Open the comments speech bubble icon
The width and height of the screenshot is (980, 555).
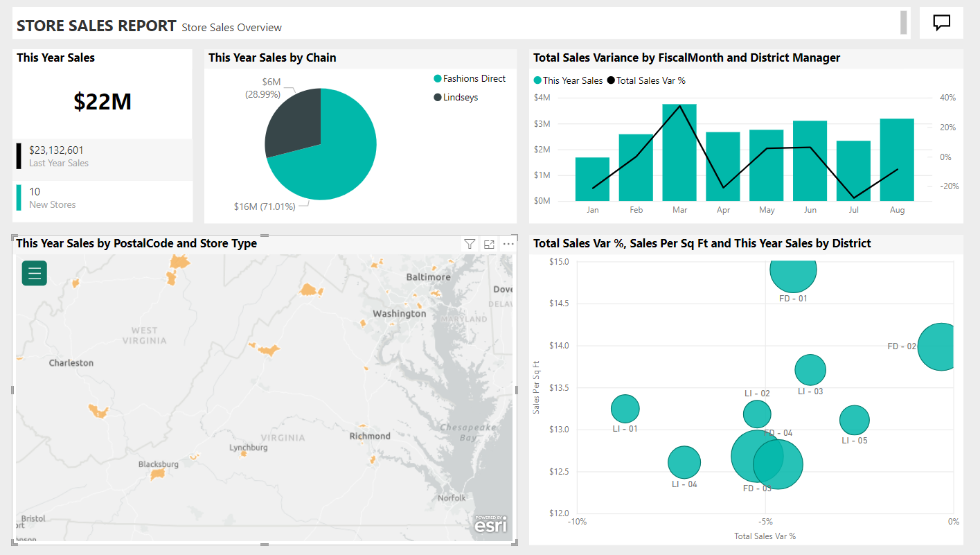(941, 23)
